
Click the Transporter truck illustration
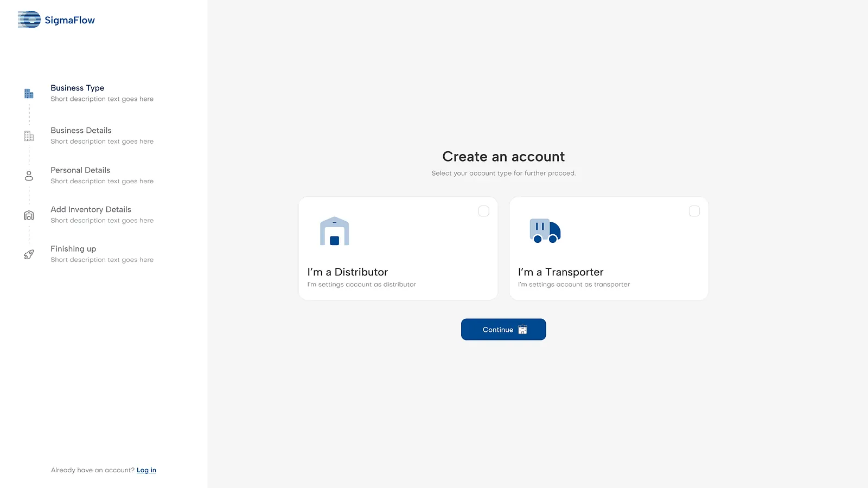(545, 231)
